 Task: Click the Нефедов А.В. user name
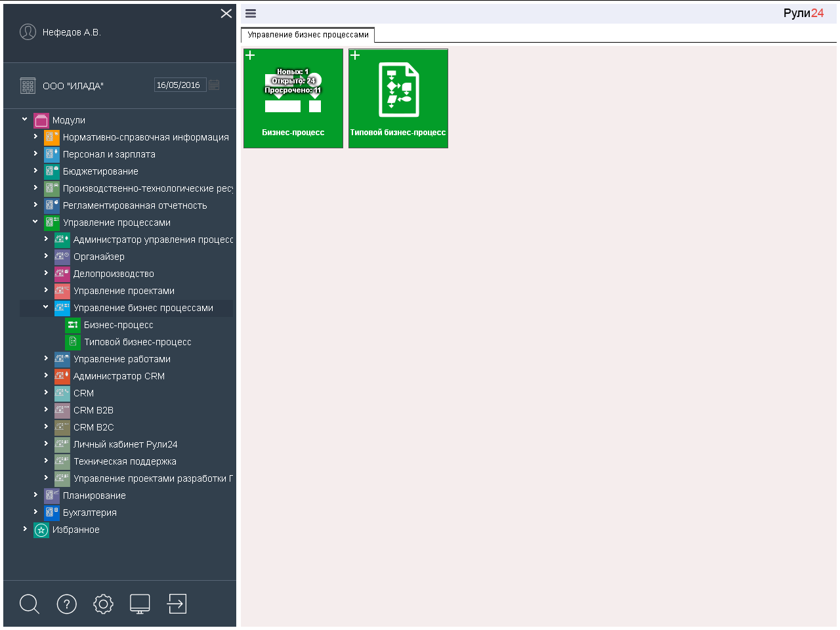[x=72, y=32]
